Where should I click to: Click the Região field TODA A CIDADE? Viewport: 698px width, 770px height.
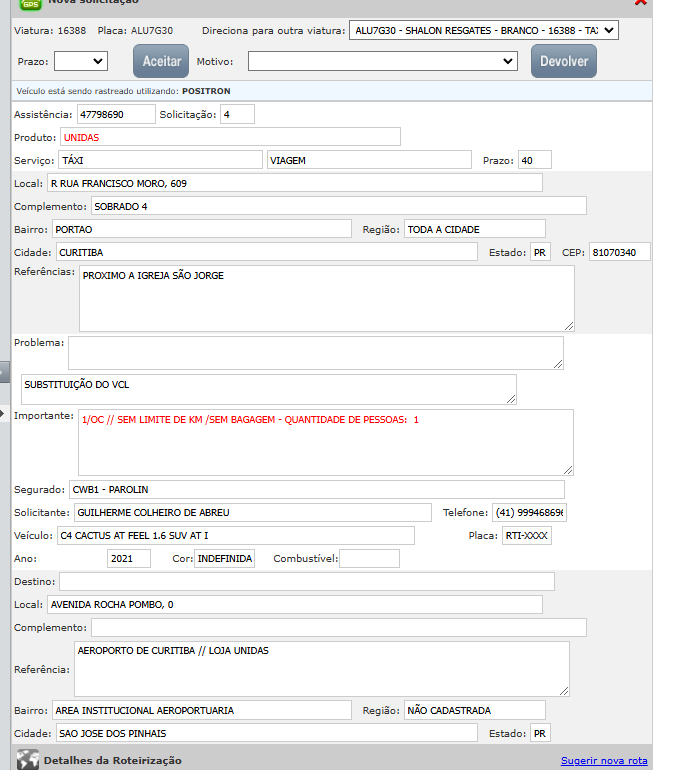point(475,229)
